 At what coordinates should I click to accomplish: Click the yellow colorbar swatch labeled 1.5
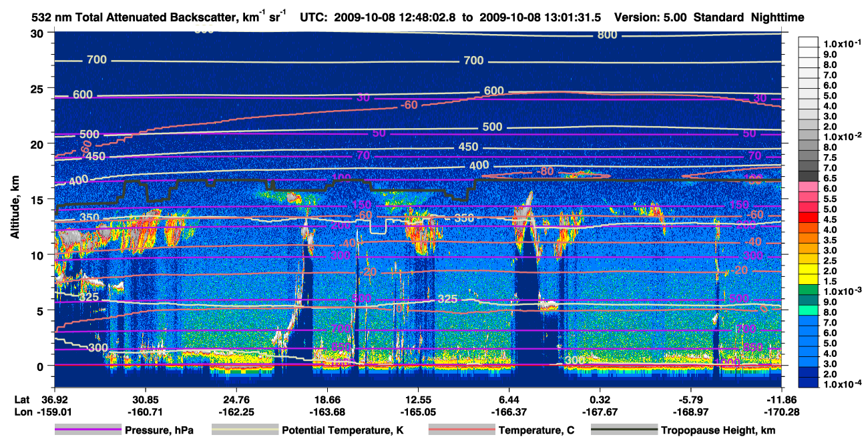[x=809, y=280]
